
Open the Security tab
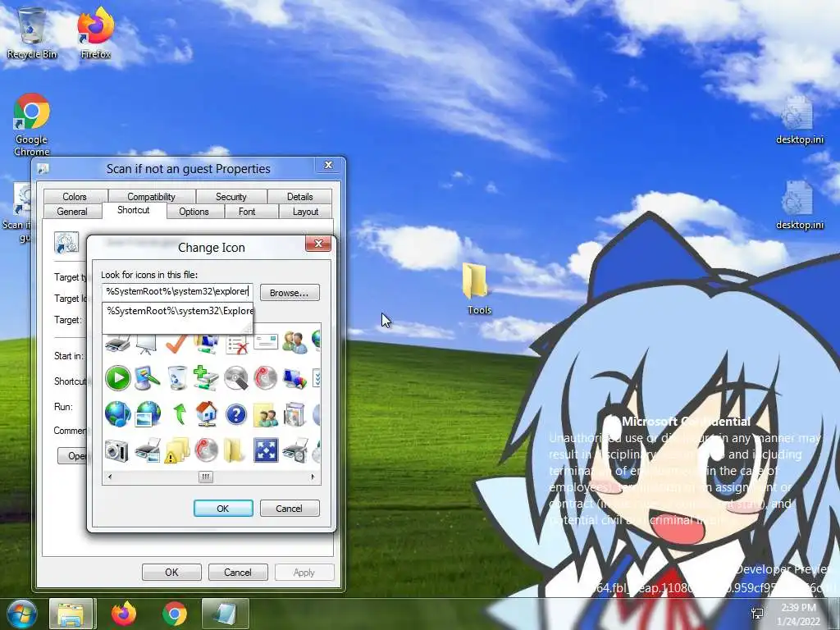coord(231,197)
